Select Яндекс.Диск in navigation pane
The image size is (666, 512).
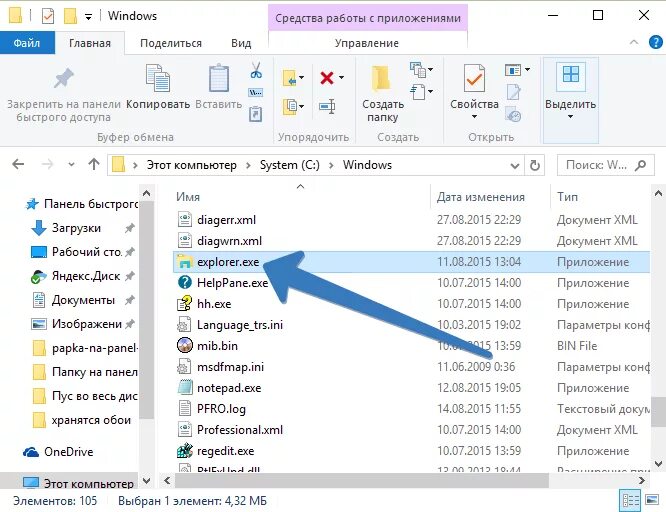pos(85,276)
